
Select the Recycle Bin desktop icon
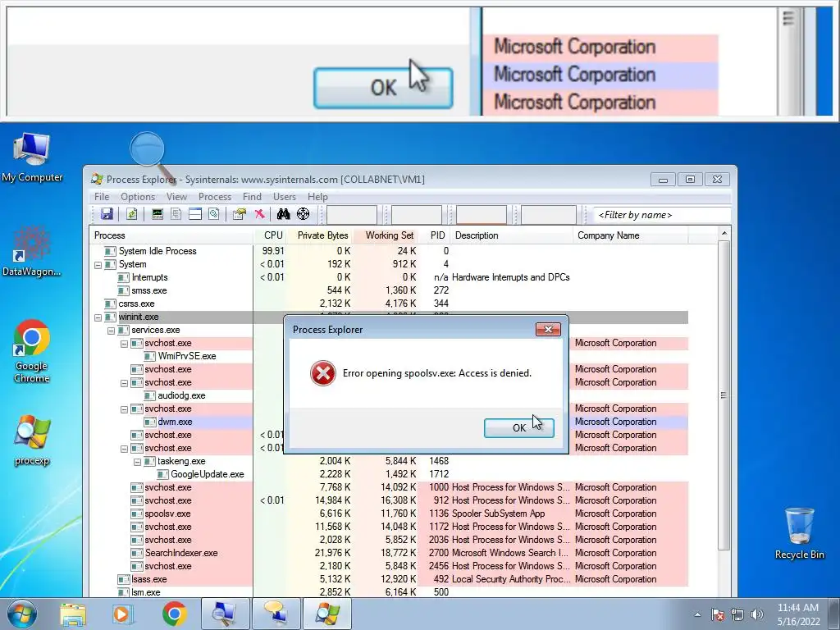click(799, 533)
